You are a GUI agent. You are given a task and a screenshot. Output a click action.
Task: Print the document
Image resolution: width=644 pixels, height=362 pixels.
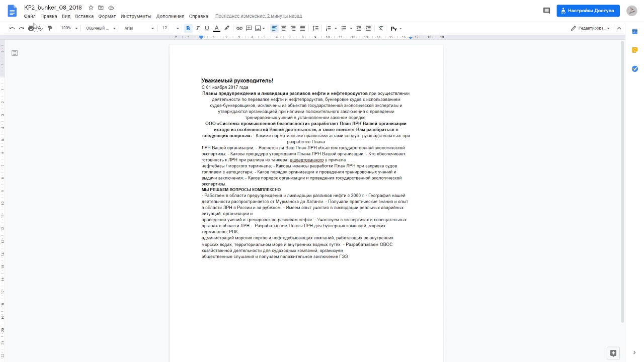click(31, 28)
